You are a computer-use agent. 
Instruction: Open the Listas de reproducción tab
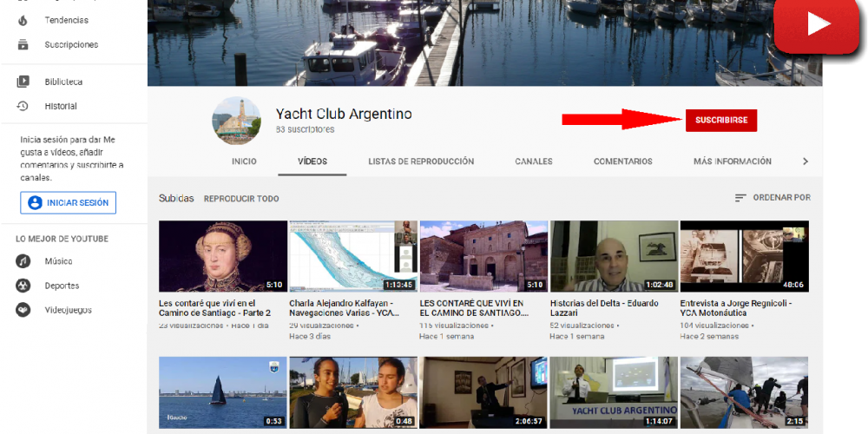click(x=421, y=161)
